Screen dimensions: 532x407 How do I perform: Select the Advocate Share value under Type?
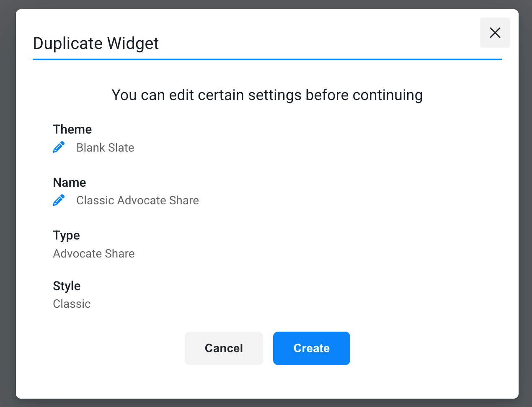coord(94,254)
